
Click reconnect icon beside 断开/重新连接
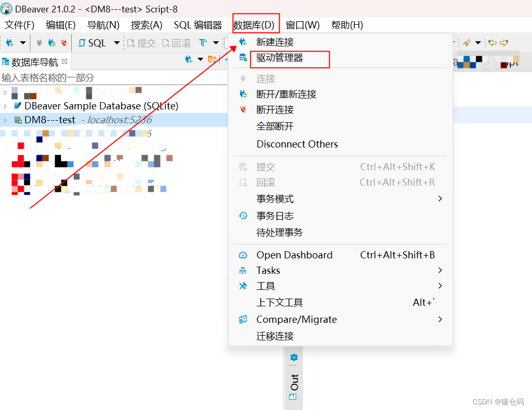(x=243, y=94)
